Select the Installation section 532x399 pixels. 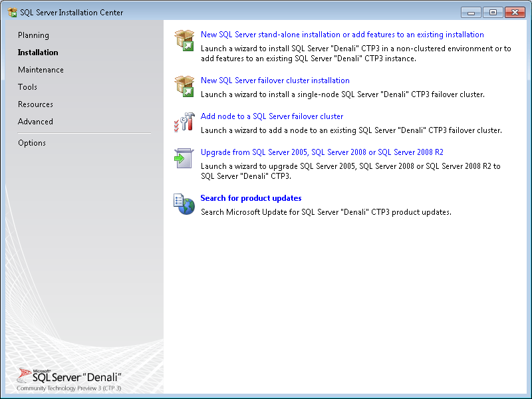(38, 53)
